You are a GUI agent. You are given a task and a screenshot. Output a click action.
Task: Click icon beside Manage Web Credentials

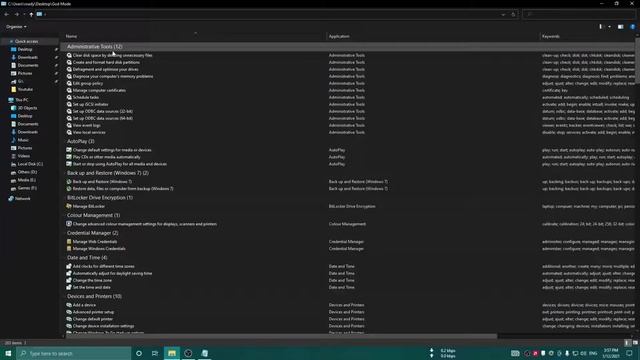point(69,242)
